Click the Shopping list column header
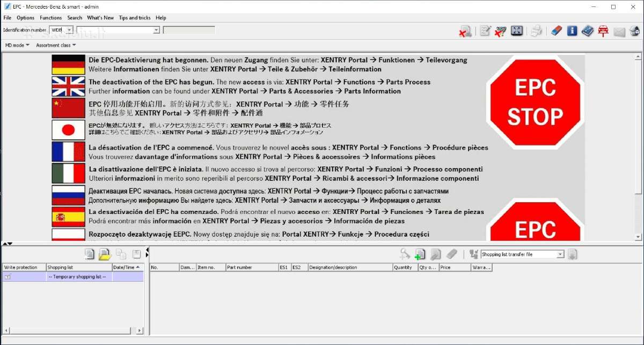The image size is (644, 345). (79, 267)
